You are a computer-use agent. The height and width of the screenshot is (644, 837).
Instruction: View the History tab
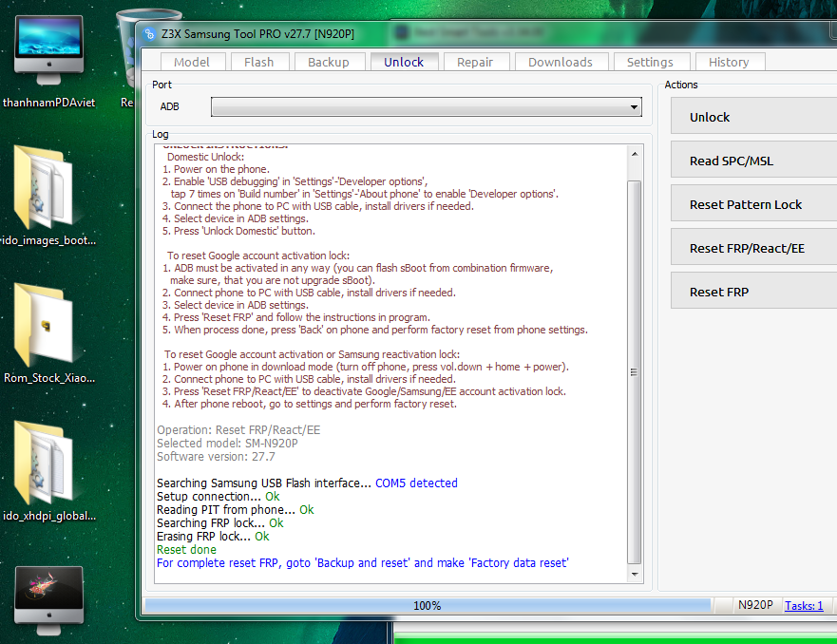click(x=730, y=62)
